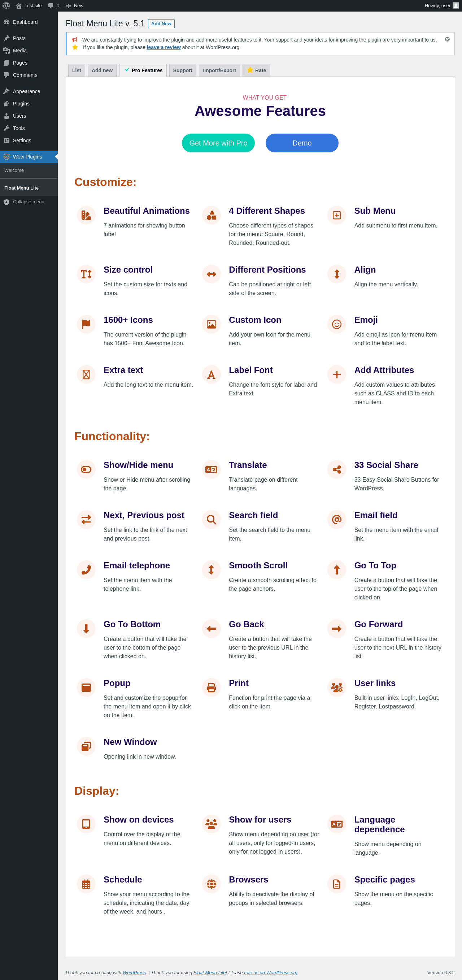Click the Beautiful Animations feature icon

pyautogui.click(x=86, y=215)
